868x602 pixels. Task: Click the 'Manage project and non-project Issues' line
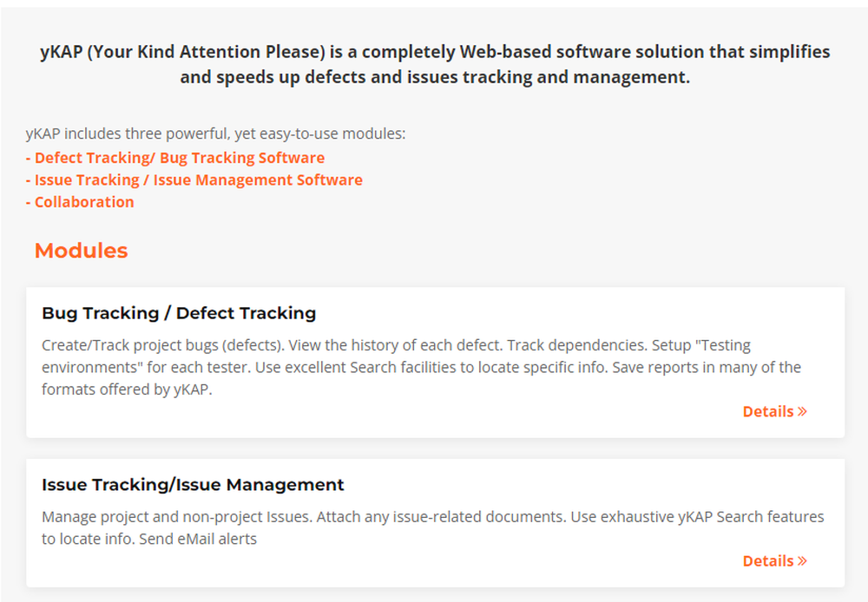433,517
